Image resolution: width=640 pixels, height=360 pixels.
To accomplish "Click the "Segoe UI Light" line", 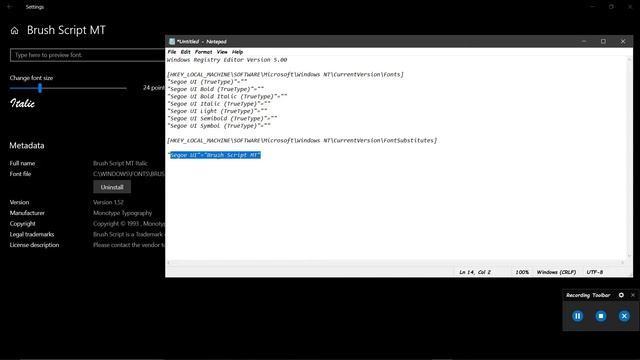I will tap(217, 111).
